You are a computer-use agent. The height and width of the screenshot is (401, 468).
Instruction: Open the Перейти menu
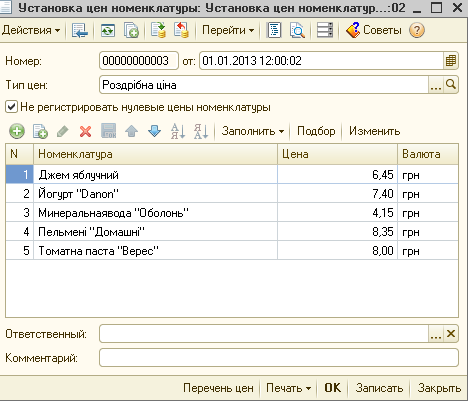[228, 30]
